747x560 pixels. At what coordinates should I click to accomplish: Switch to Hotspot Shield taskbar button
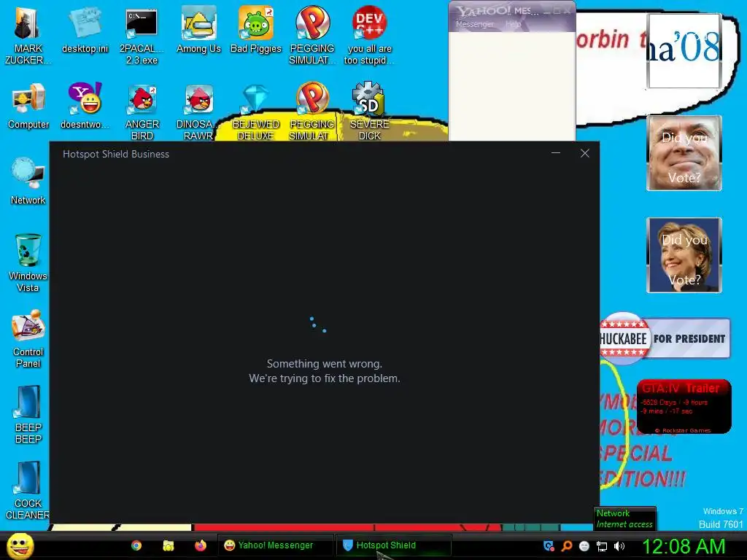coord(393,545)
